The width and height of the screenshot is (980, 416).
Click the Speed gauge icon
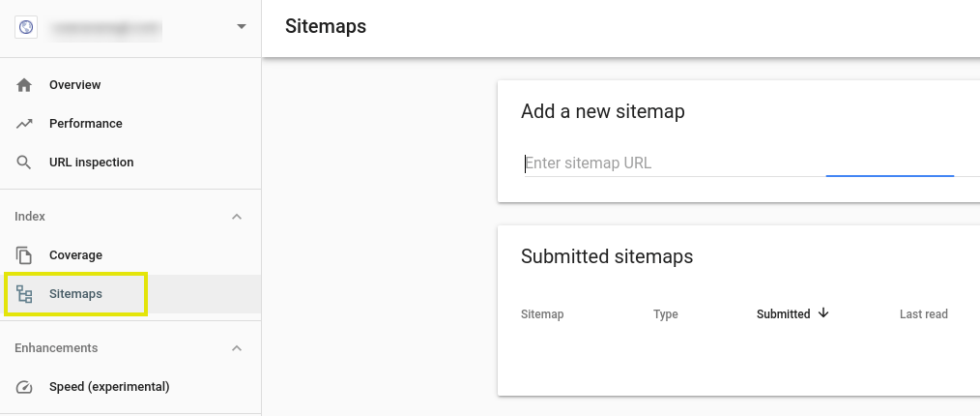tap(25, 387)
